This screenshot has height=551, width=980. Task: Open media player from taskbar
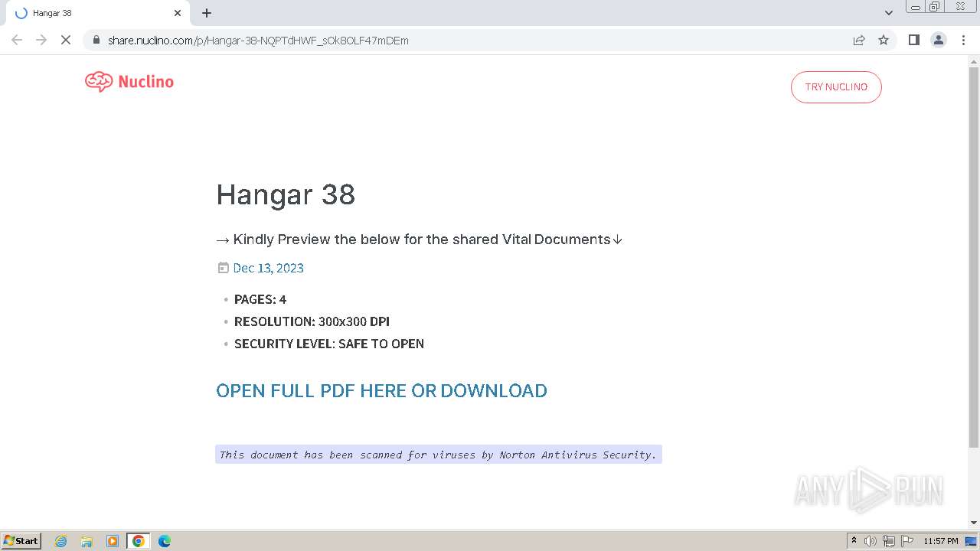pyautogui.click(x=113, y=541)
